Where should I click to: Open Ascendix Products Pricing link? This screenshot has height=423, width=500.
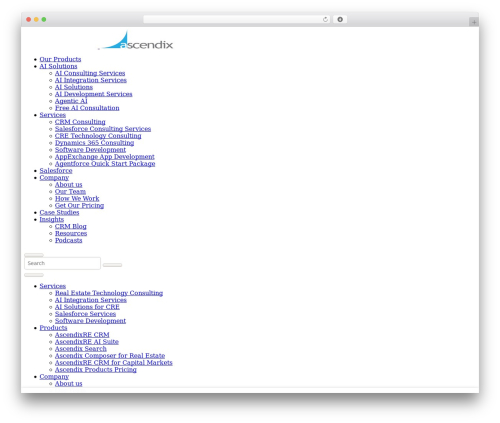pyautogui.click(x=96, y=370)
